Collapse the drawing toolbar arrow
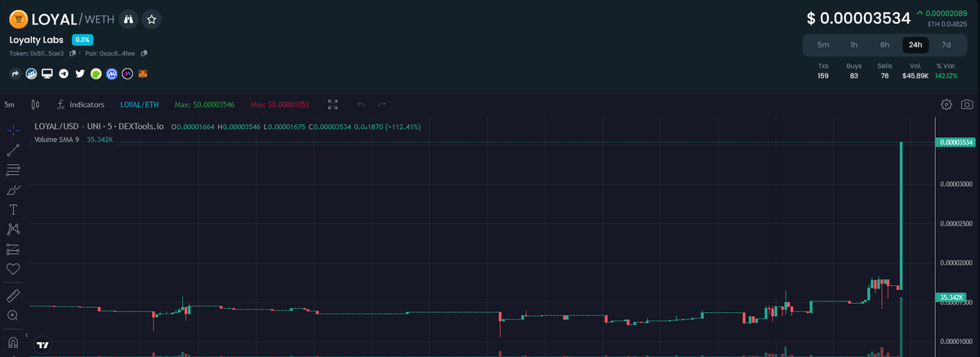The width and height of the screenshot is (980, 357). pyautogui.click(x=27, y=335)
